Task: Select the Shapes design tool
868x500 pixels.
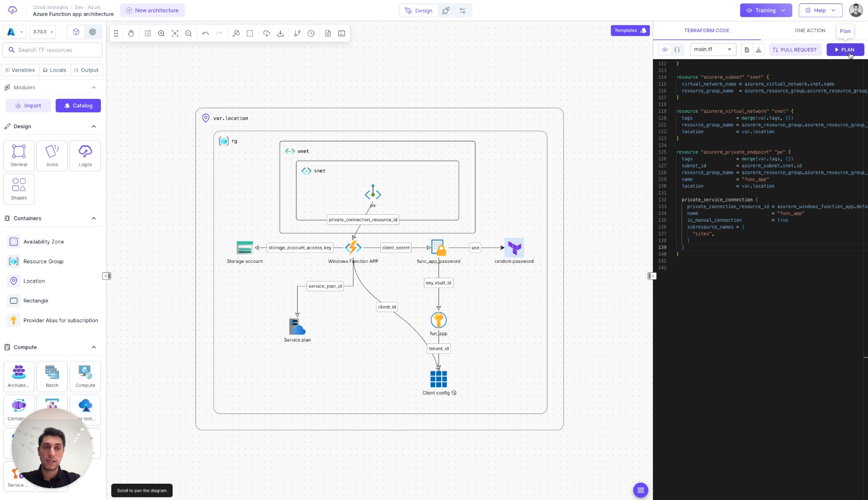Action: coord(19,189)
